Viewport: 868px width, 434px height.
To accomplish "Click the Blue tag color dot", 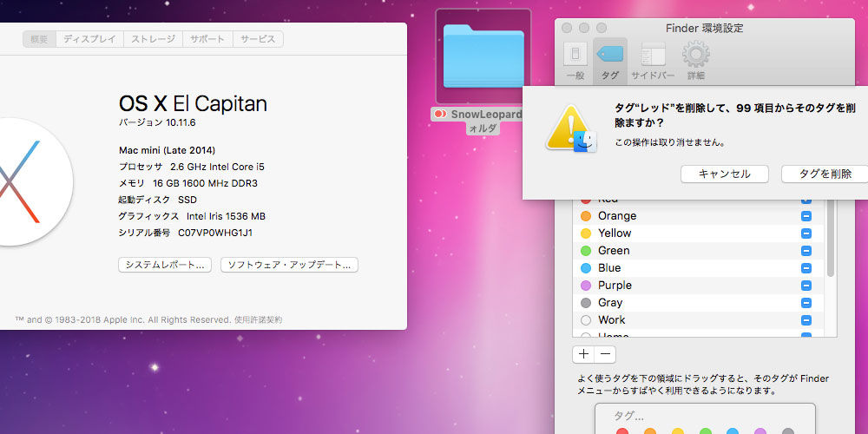I will pyautogui.click(x=586, y=268).
